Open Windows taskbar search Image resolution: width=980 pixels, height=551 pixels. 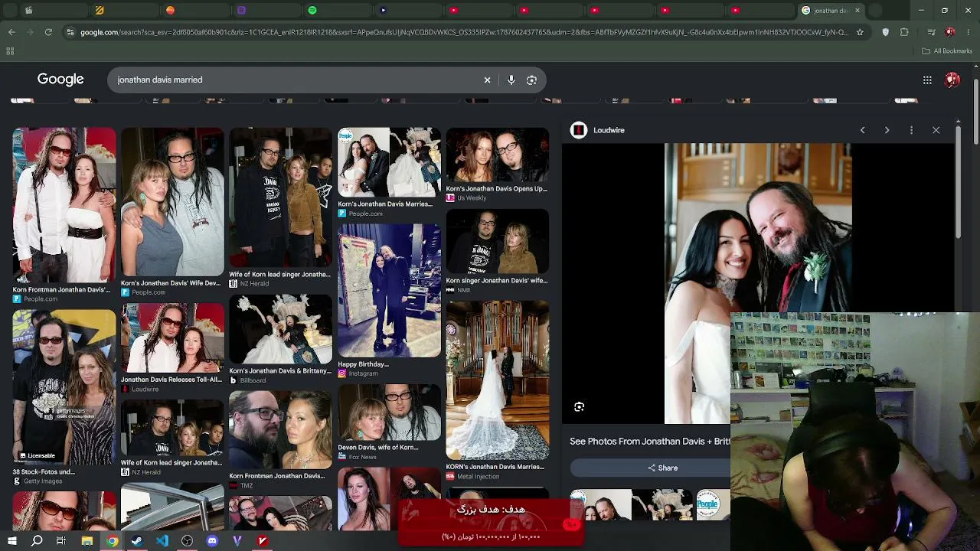coord(37,541)
